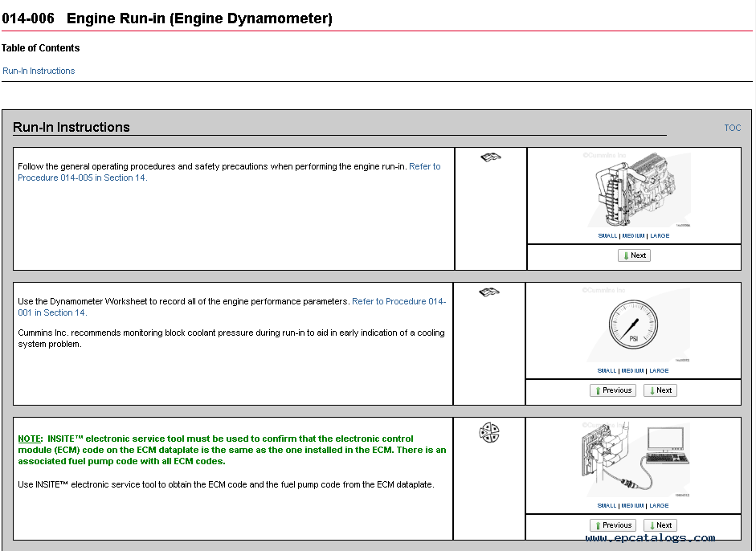
Task: Click the sentence about obtaining the ECM code
Action: pyautogui.click(x=226, y=484)
